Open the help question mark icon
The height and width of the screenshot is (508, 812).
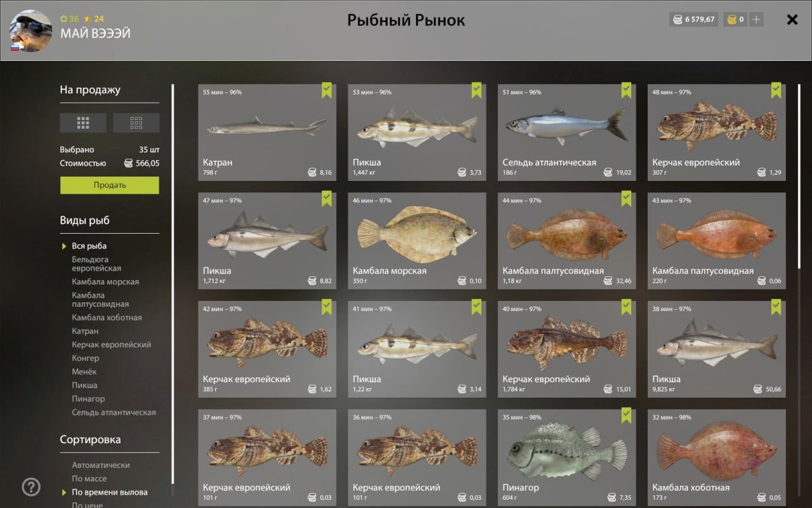pos(31,487)
